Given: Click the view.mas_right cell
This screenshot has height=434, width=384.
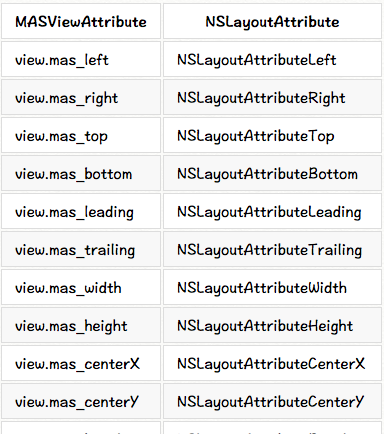Looking at the screenshot, I should (x=81, y=97).
